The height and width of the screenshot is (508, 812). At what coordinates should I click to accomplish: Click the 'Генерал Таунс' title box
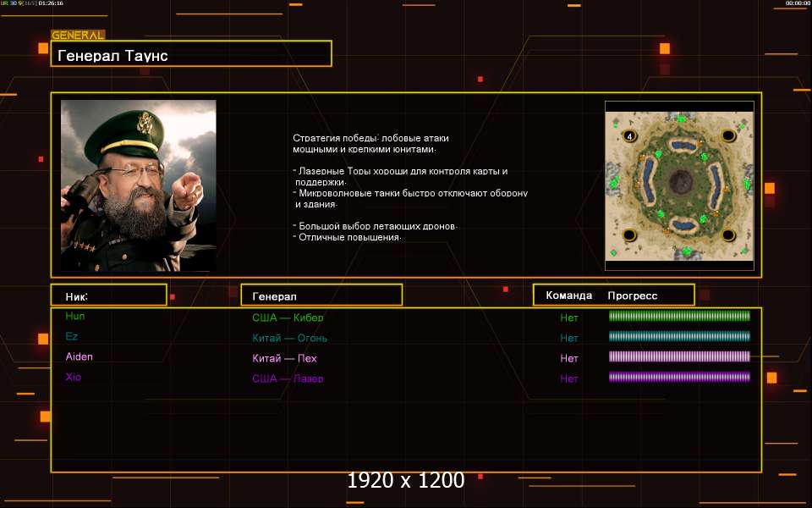191,53
